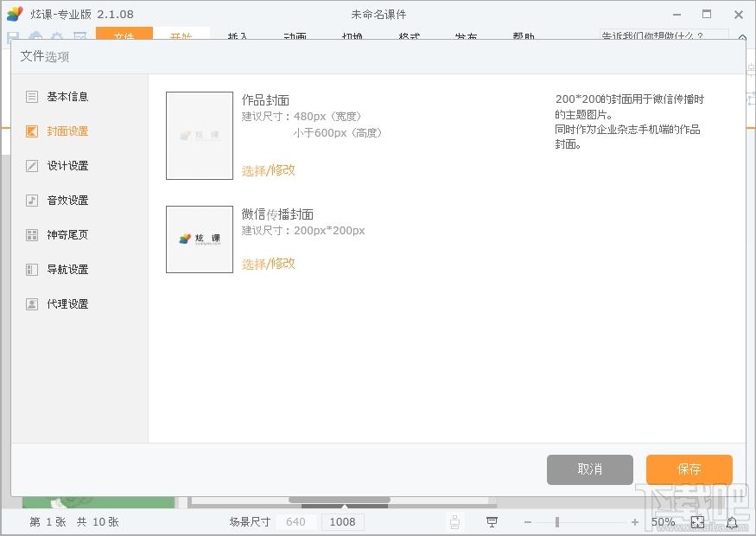
Task: Click the 作品封面 heading text
Action: click(265, 100)
